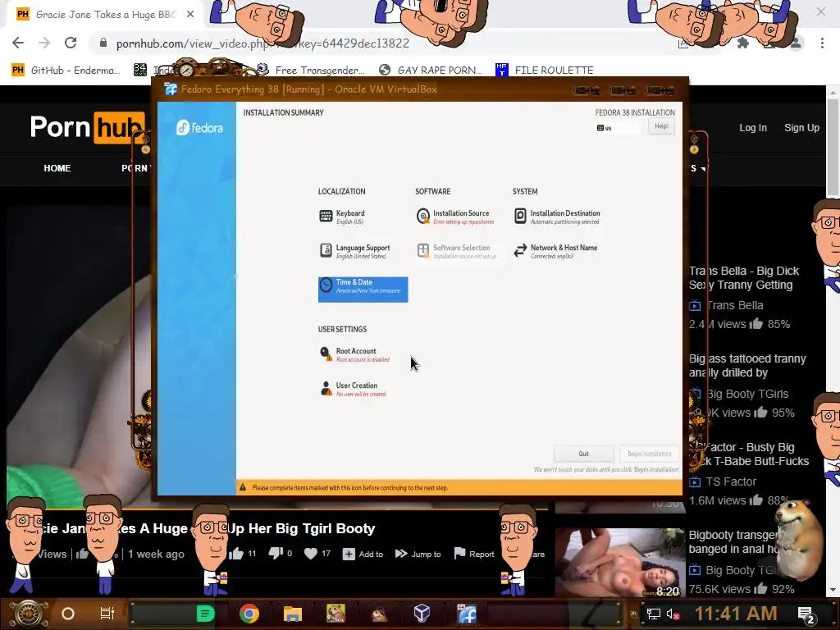Click INSTALLATION SUMMARY heading text
Image resolution: width=840 pixels, height=630 pixels.
pos(283,112)
